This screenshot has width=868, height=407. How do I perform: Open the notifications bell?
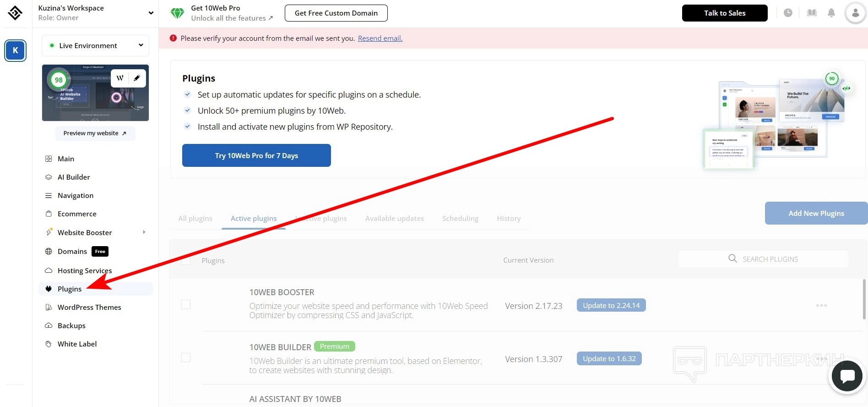tap(831, 13)
